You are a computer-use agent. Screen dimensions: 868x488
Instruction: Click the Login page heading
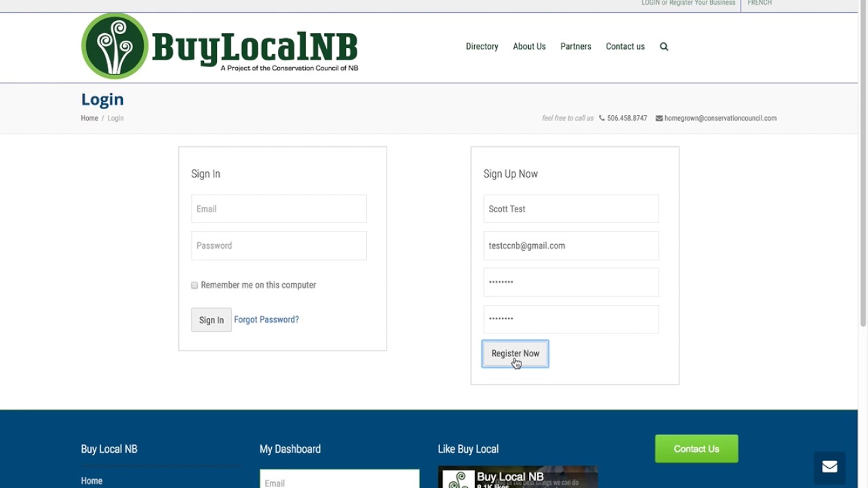pos(102,100)
